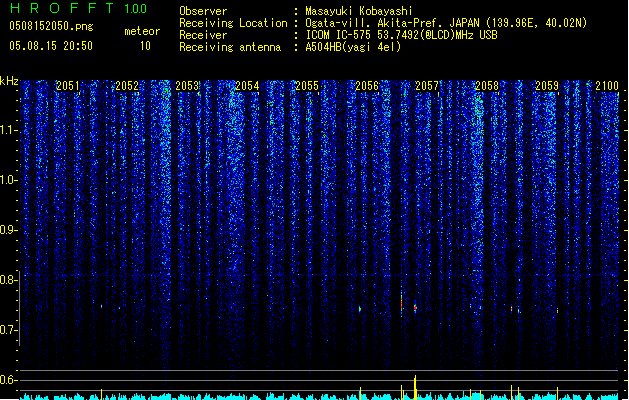Click the 0.7 kHz axis tick label
The image size is (629, 400).
click(x=8, y=330)
